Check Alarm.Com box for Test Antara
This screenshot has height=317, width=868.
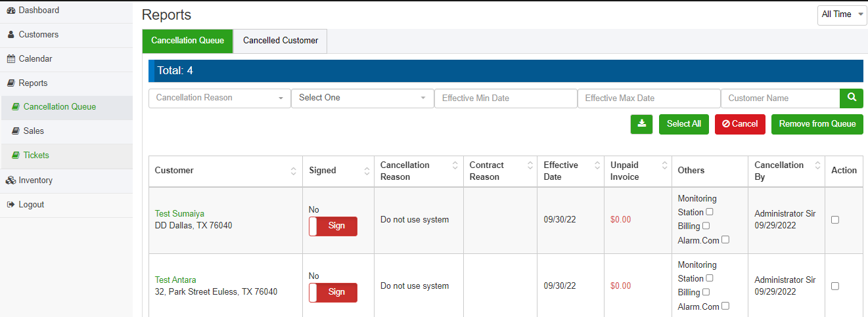coord(725,306)
